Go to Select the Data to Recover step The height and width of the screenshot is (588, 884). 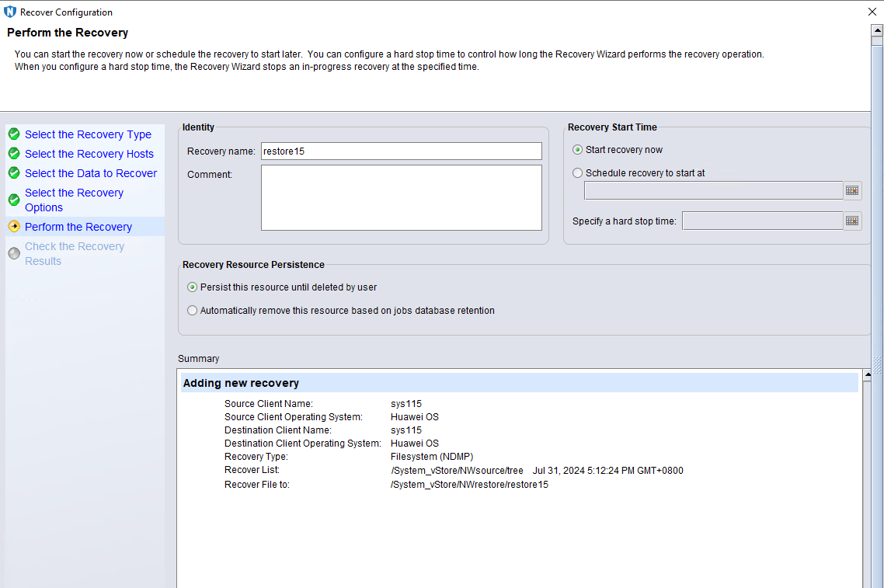click(x=91, y=173)
